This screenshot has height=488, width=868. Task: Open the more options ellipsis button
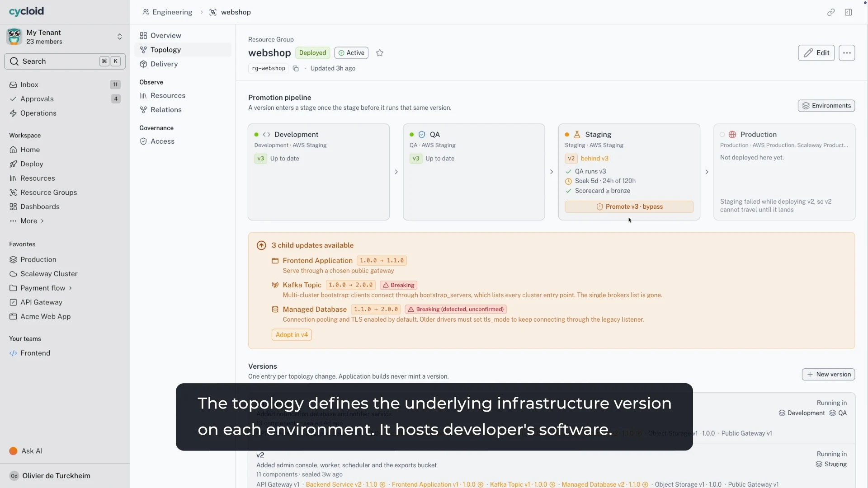click(847, 53)
